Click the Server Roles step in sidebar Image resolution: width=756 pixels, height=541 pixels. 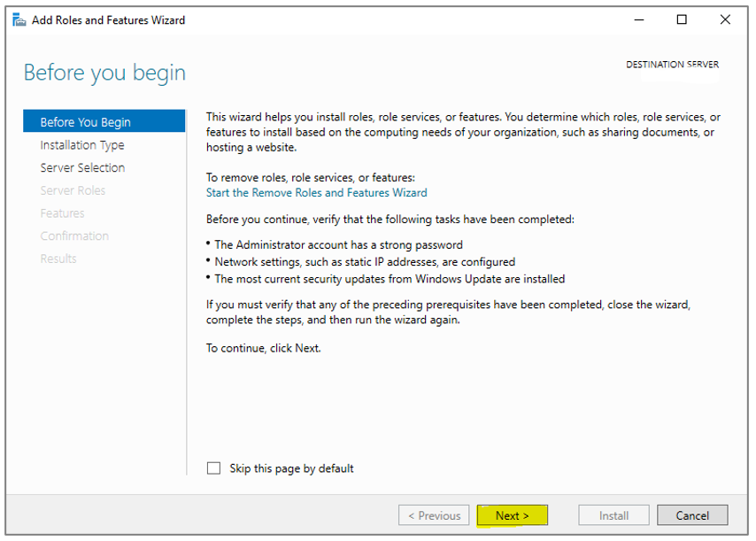73,189
